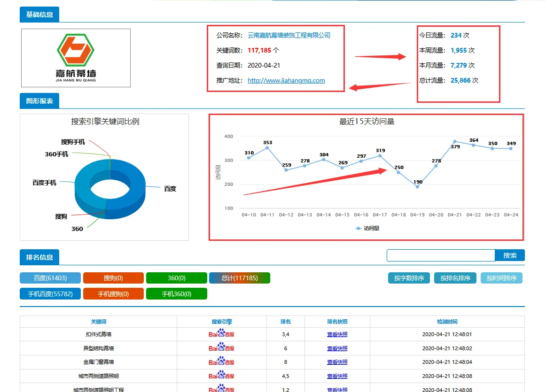Viewport: 546px width, 392px height.
Task: Click the Baidu icon beside 城市两侧道路照明
Action: tap(221, 376)
